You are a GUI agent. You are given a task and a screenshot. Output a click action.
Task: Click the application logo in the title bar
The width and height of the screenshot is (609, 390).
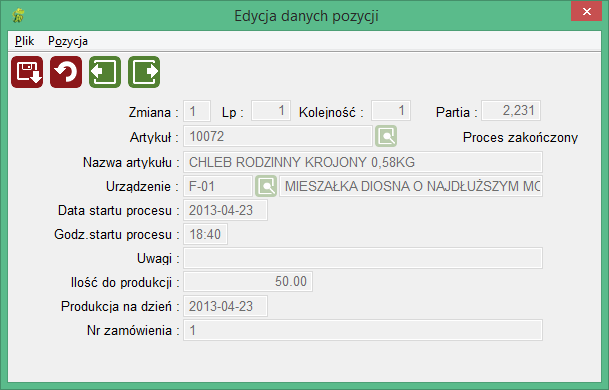(x=18, y=16)
